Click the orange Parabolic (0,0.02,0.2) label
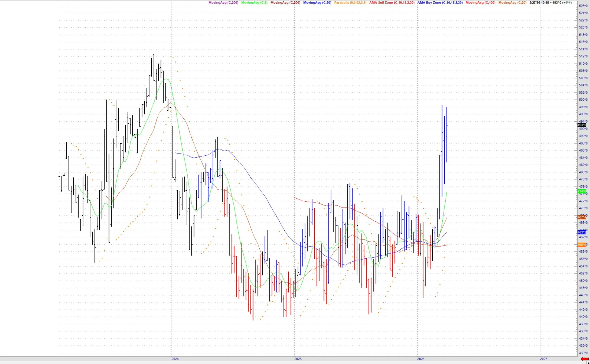590x364 pixels. tap(350, 3)
